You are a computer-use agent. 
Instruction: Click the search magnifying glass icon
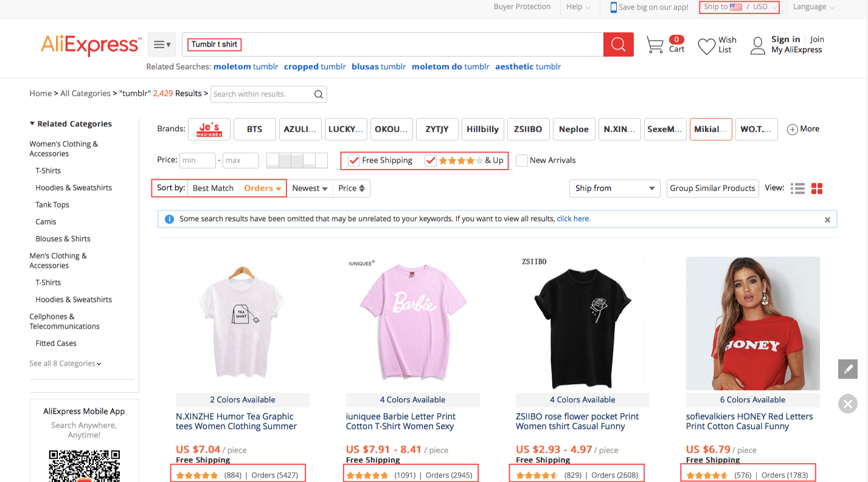pyautogui.click(x=618, y=44)
